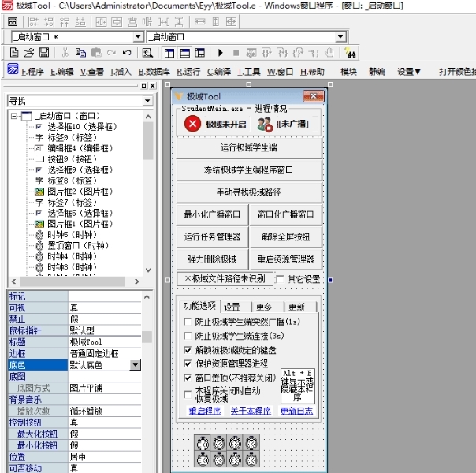Switch to the 更新 tab in form
The width and height of the screenshot is (476, 473).
tap(296, 307)
